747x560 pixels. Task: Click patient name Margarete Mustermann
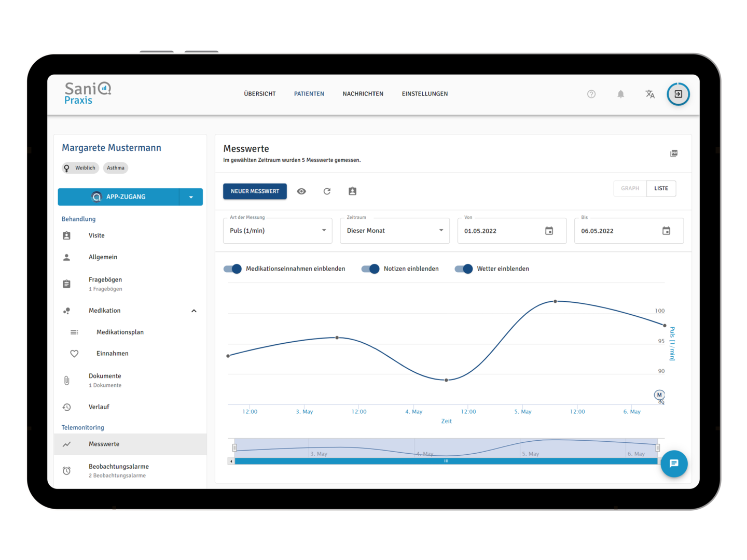click(112, 148)
